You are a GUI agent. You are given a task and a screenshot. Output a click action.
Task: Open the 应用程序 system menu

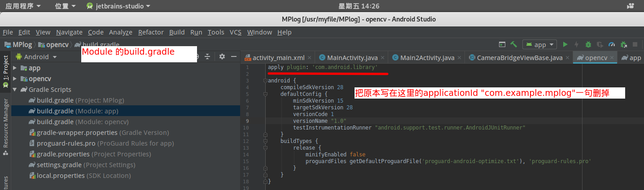click(23, 6)
